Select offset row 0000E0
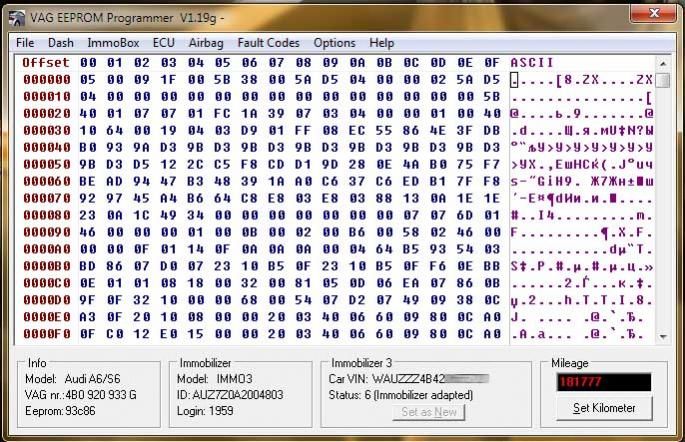The image size is (685, 442). tap(47, 317)
